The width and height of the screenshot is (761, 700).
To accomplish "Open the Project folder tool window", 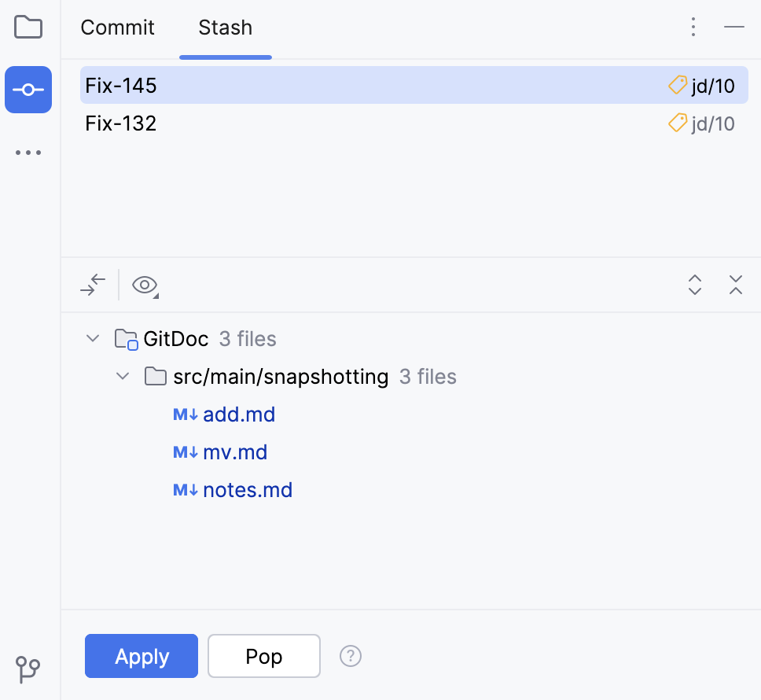I will (28, 28).
